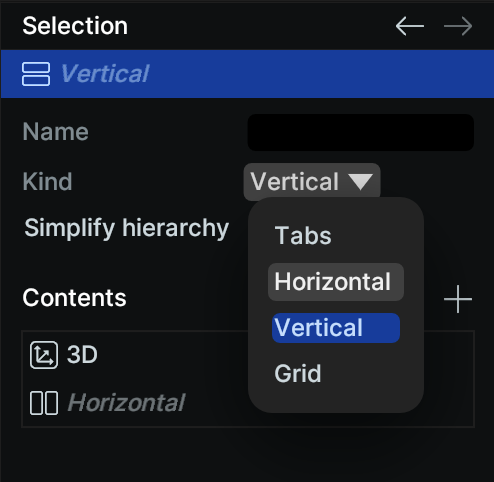The height and width of the screenshot is (482, 494).
Task: Choose Vertical option in the Kind menu
Action: (336, 328)
